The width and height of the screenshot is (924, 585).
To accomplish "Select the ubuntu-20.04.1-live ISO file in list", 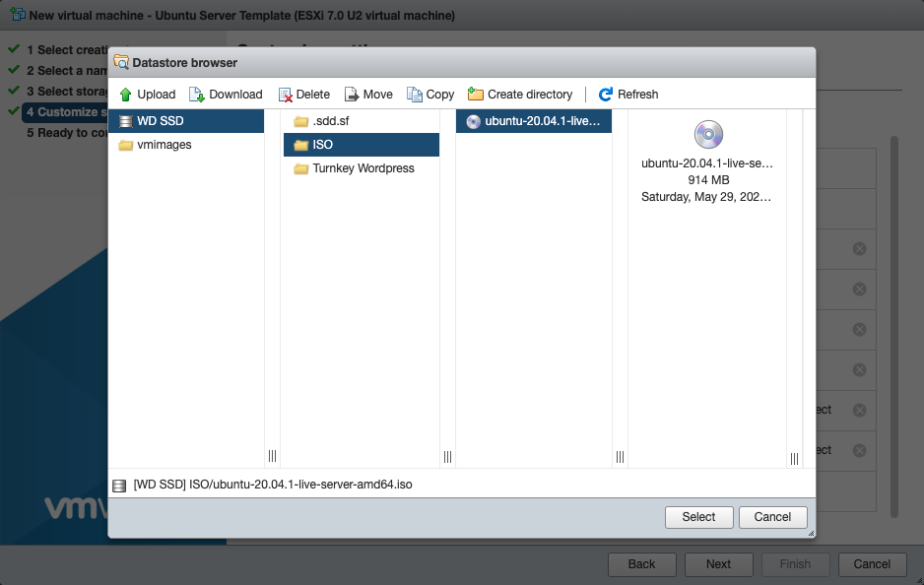I will pyautogui.click(x=534, y=121).
